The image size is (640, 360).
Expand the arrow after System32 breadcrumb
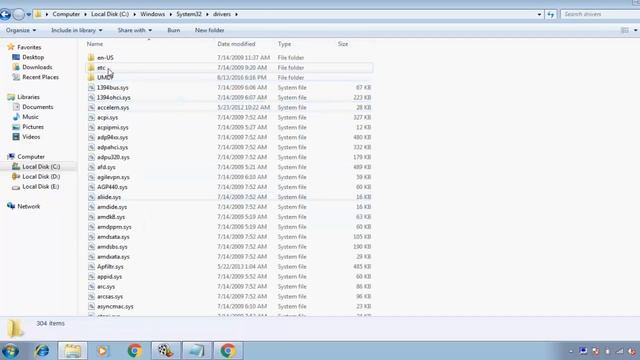click(x=207, y=14)
